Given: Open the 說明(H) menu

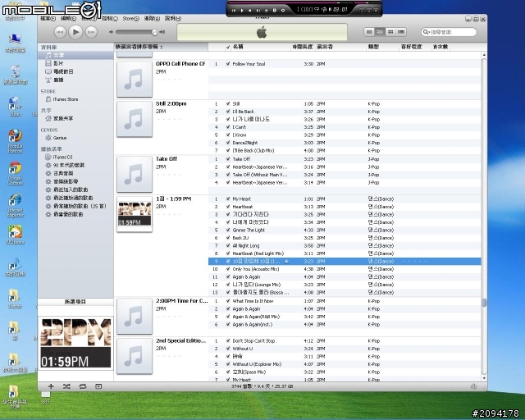Looking at the screenshot, I should (x=173, y=18).
